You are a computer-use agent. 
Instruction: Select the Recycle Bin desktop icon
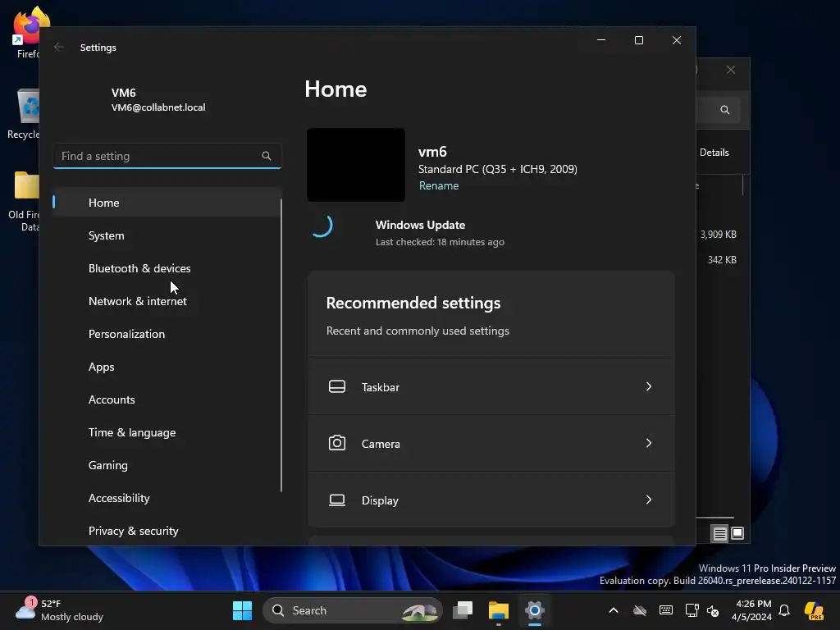[23, 113]
